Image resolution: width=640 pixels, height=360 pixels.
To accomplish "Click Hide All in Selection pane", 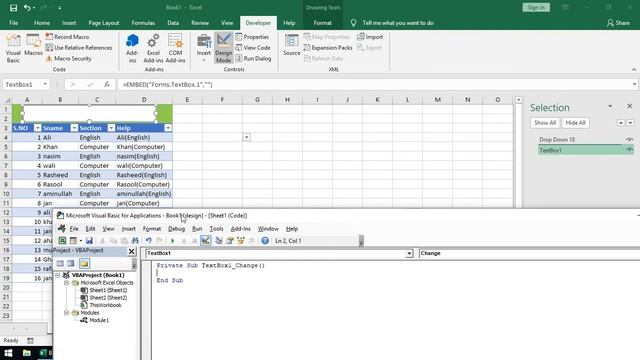I will [x=576, y=123].
